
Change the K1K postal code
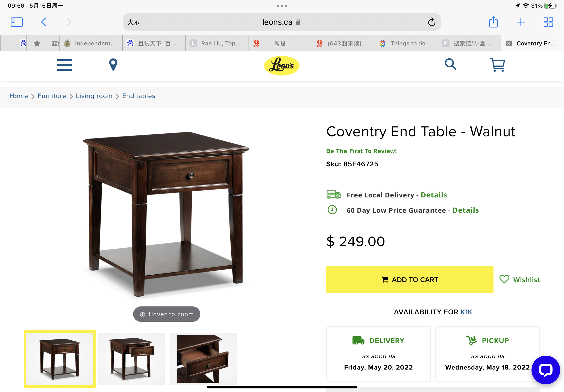click(x=466, y=312)
